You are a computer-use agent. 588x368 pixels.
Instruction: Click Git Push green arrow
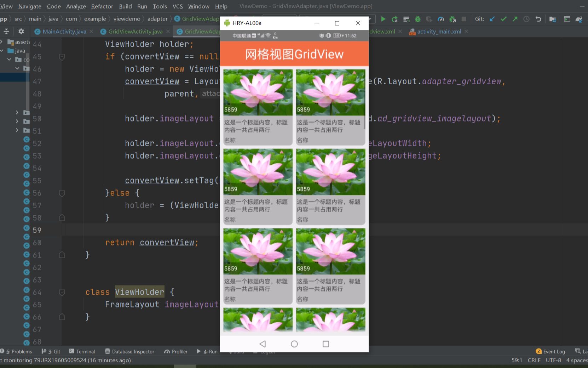(x=515, y=19)
